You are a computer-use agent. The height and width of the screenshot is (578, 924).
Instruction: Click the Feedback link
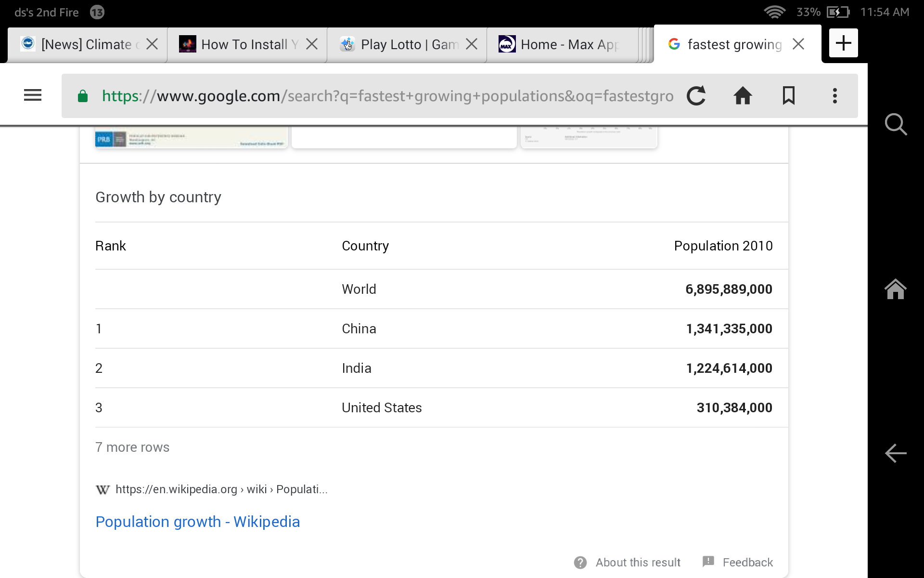tap(747, 562)
